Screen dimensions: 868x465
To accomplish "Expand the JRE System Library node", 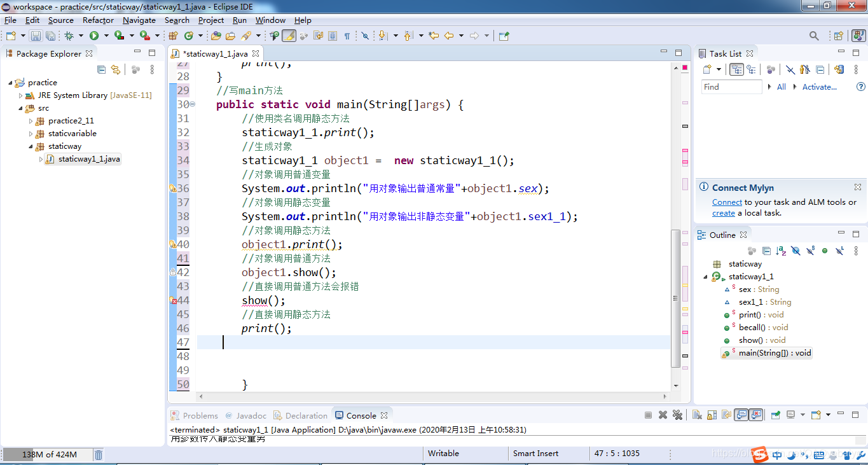I will [21, 95].
